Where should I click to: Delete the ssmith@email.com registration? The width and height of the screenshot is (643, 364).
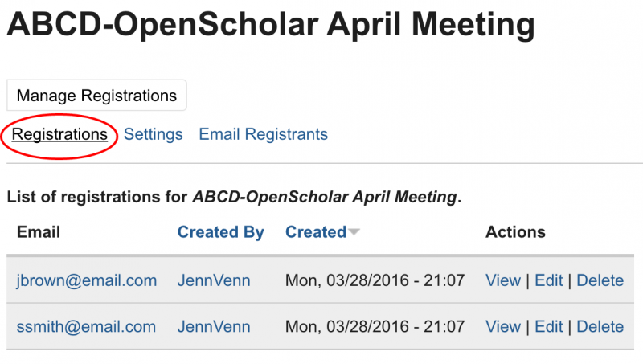pyautogui.click(x=600, y=327)
